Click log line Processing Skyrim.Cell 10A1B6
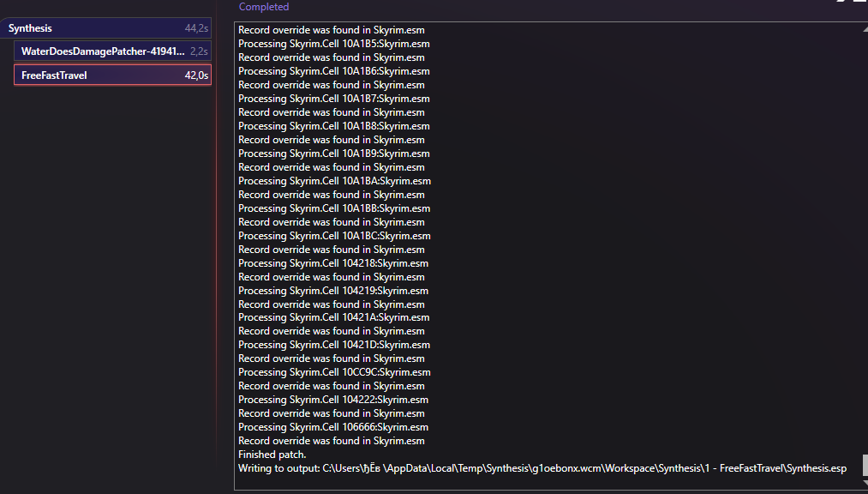 tap(334, 71)
